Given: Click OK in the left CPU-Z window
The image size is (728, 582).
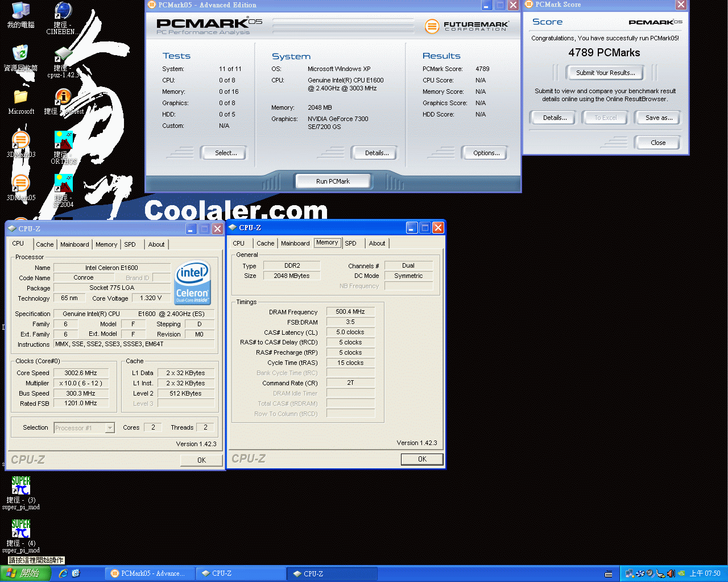Looking at the screenshot, I should tap(201, 460).
